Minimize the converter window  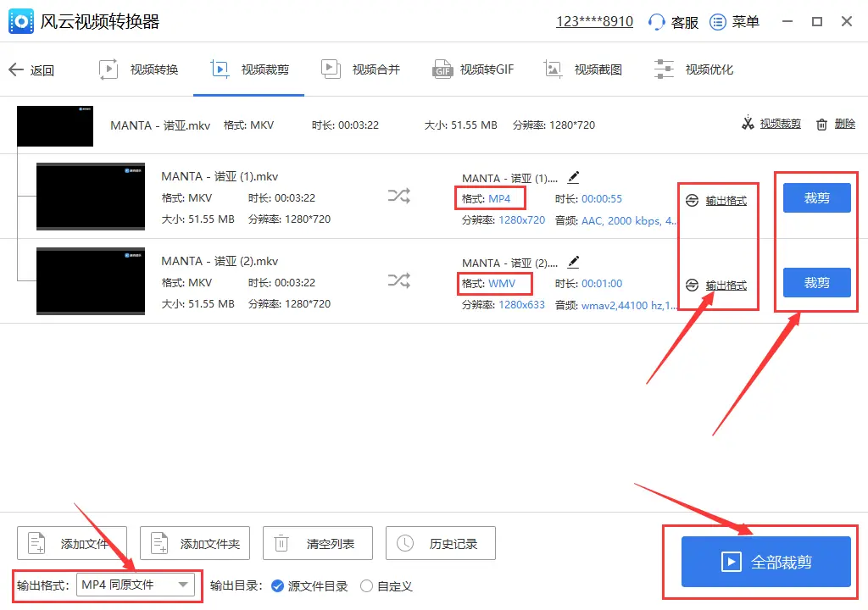(x=787, y=21)
